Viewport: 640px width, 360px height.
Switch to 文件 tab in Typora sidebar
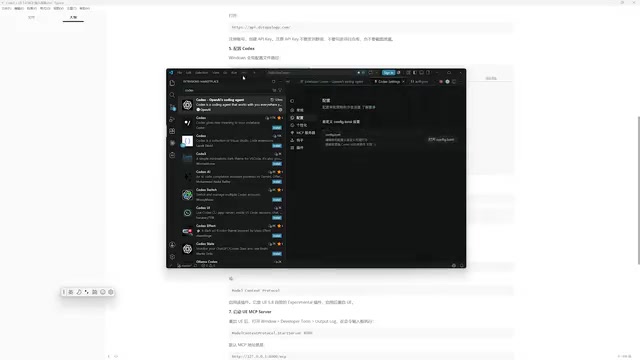tap(31, 18)
